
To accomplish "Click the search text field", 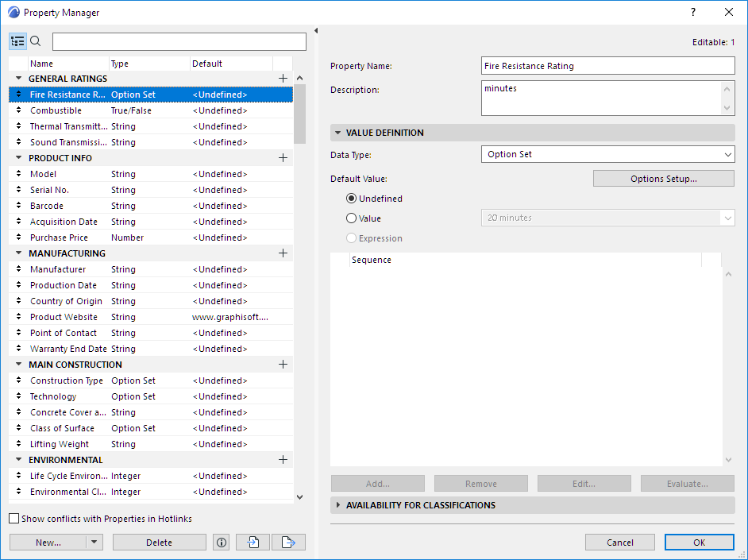I will pos(179,41).
